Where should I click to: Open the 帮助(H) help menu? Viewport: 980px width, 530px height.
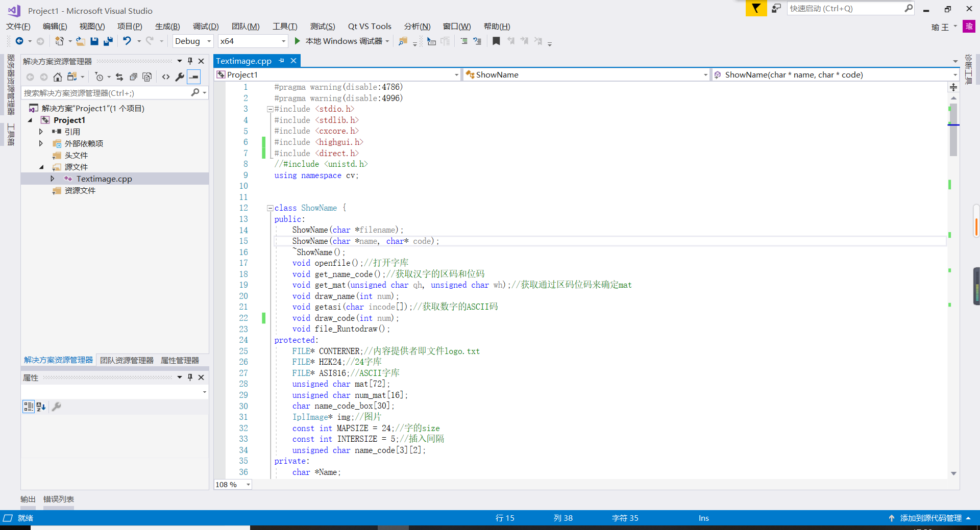(x=497, y=27)
